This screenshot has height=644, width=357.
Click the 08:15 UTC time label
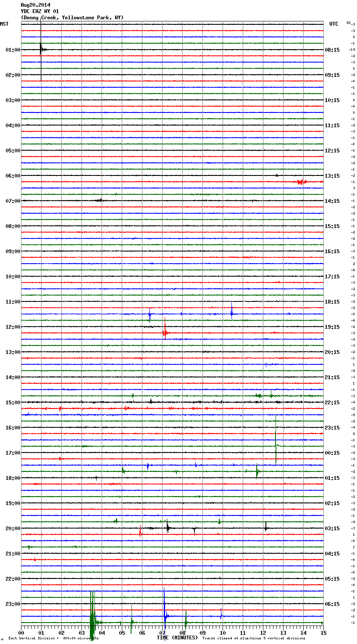pyautogui.click(x=332, y=50)
